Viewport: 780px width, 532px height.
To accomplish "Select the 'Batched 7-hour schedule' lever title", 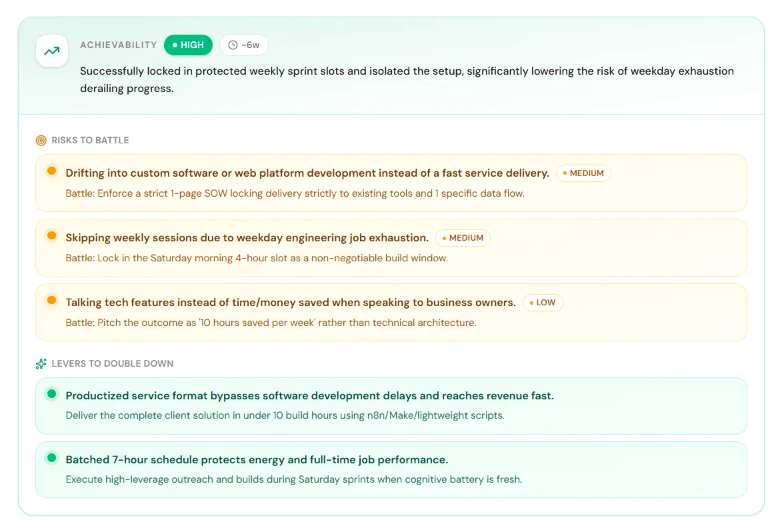I will 257,459.
